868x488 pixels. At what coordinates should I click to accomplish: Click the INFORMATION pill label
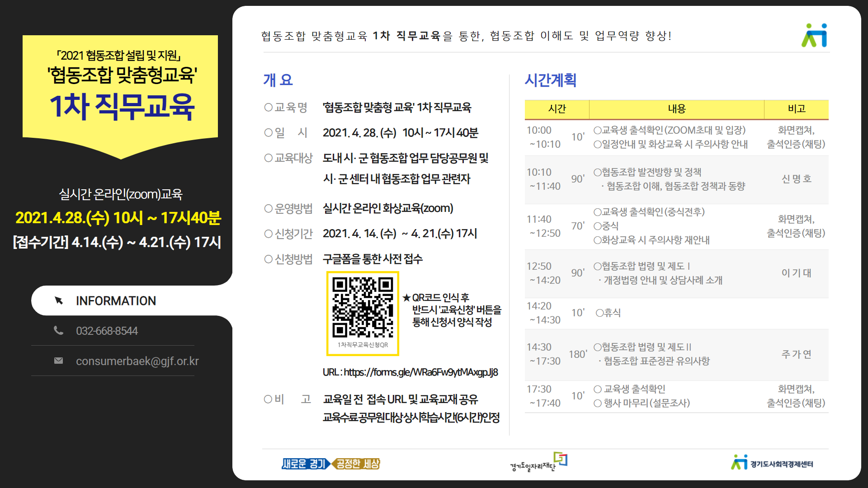tap(116, 300)
